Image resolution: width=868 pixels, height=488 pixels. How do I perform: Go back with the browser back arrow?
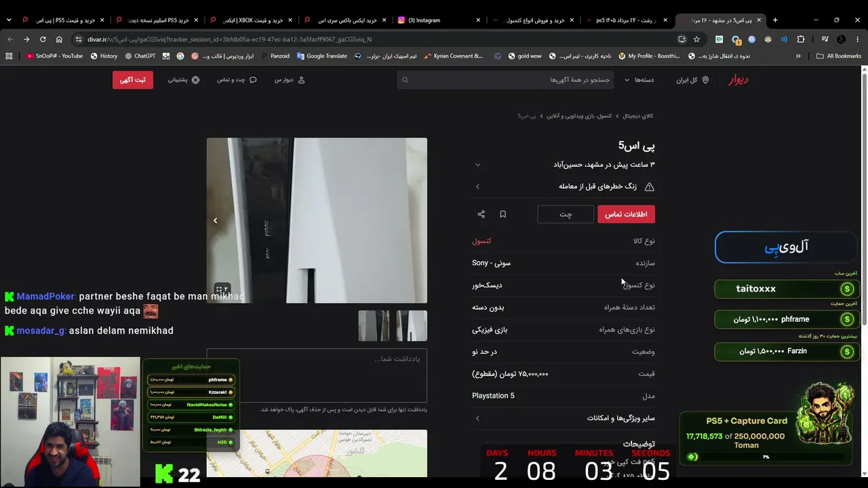(x=10, y=39)
